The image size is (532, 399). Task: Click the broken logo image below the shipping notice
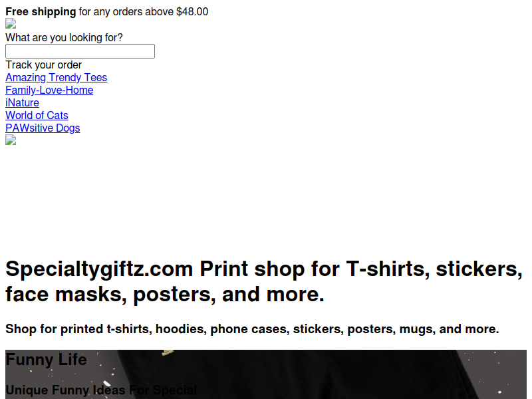(x=11, y=24)
